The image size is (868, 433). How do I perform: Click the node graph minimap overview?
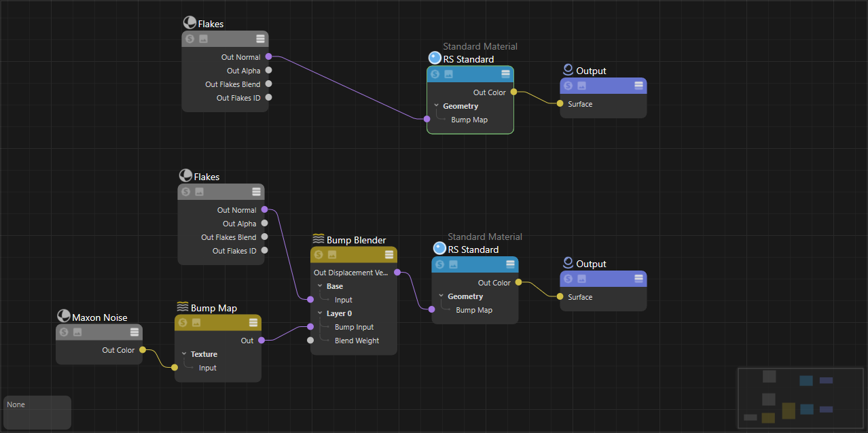[x=800, y=398]
